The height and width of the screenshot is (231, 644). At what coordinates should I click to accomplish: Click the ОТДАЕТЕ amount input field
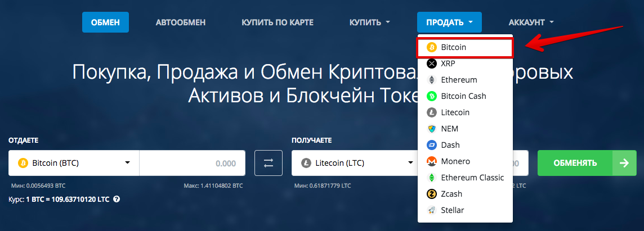[x=192, y=163]
